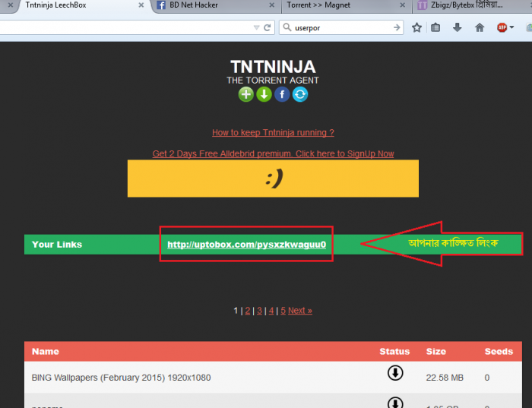Close the Tntninja LeechBox tab
532x408 pixels.
[x=141, y=5]
